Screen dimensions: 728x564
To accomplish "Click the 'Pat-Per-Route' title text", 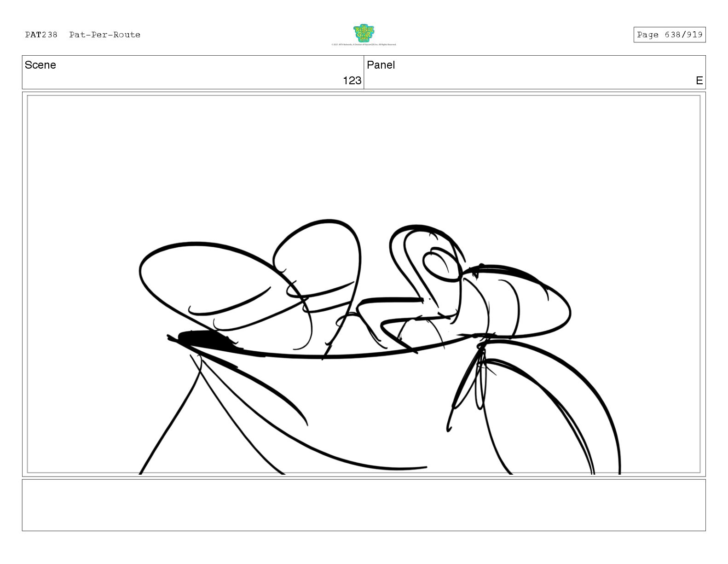I will pos(105,35).
